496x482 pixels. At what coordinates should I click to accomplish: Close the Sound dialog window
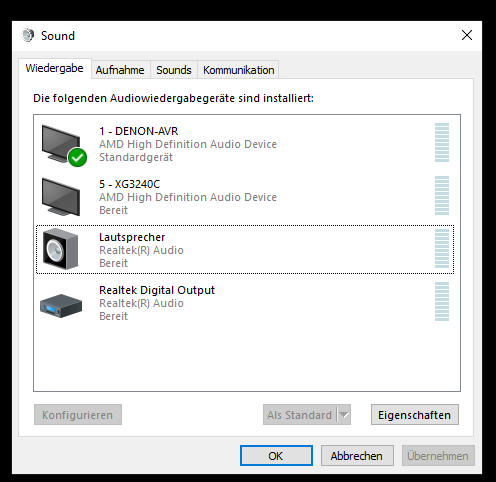pyautogui.click(x=467, y=35)
